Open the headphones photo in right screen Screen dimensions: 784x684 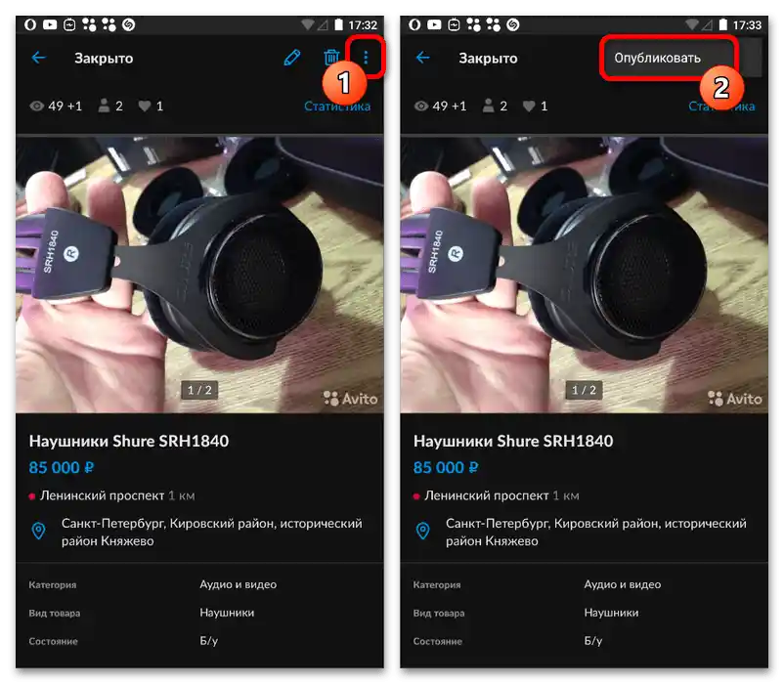click(x=584, y=275)
